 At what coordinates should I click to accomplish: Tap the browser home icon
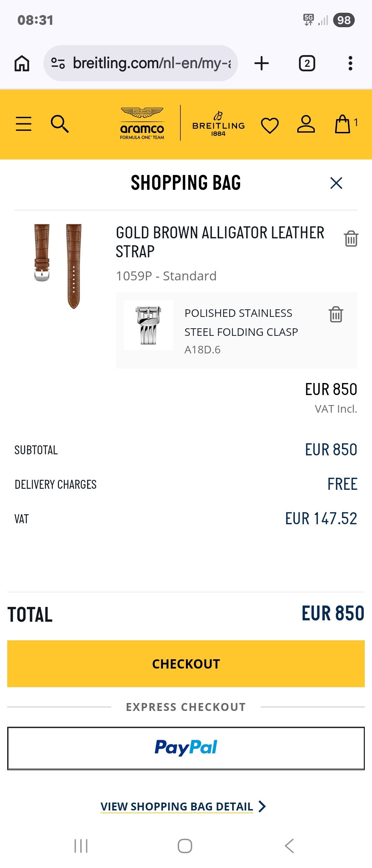[22, 63]
